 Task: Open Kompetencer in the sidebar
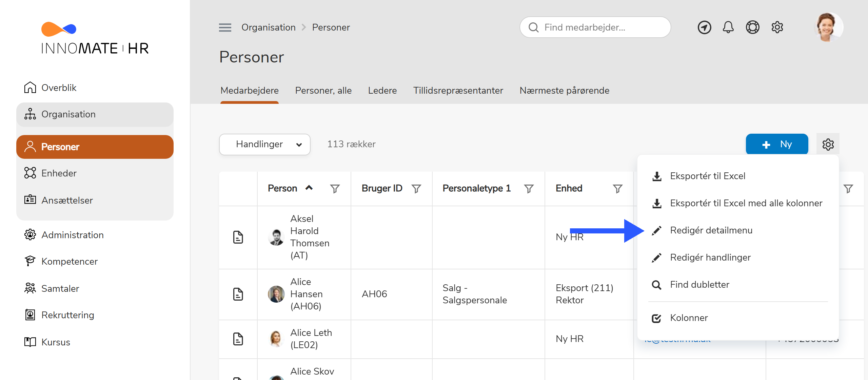click(x=95, y=261)
